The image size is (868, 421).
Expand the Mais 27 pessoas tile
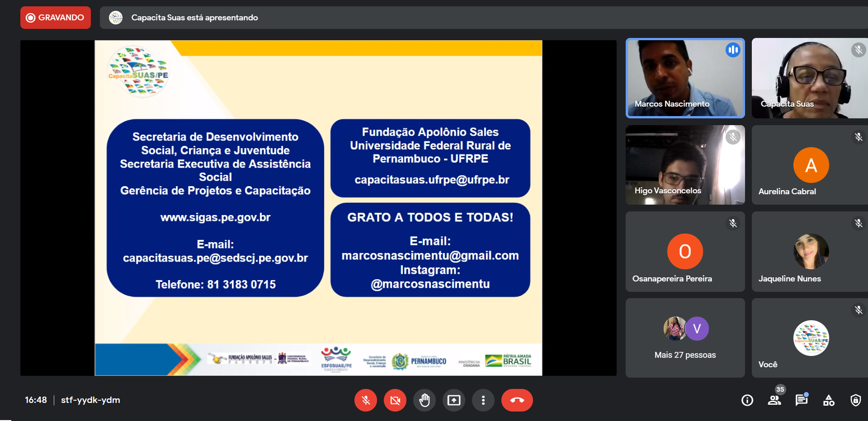click(x=685, y=338)
